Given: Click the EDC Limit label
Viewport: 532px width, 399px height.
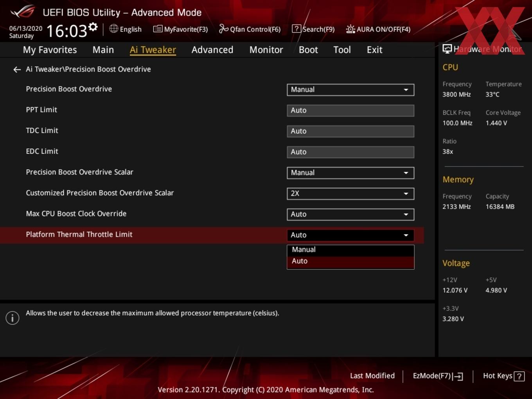Looking at the screenshot, I should [x=42, y=151].
